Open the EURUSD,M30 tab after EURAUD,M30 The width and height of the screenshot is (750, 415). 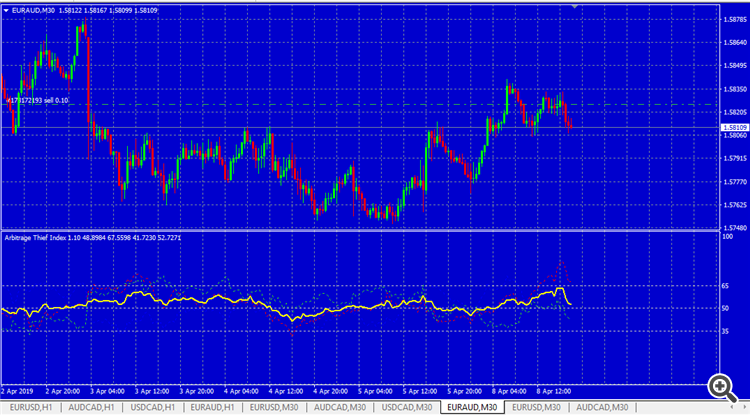pos(536,407)
